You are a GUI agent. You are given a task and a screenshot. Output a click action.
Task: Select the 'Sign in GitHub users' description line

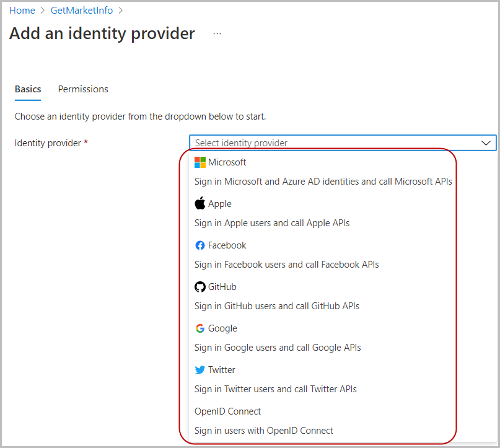(277, 306)
